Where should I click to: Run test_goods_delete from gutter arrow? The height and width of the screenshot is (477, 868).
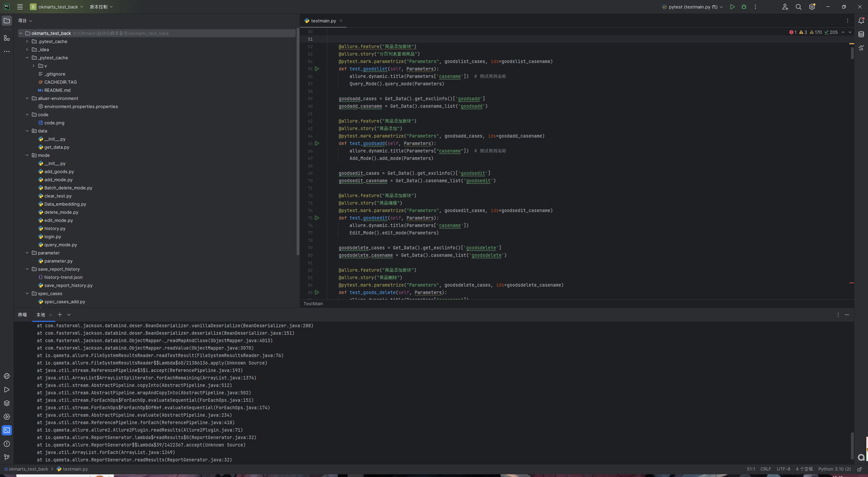click(317, 292)
